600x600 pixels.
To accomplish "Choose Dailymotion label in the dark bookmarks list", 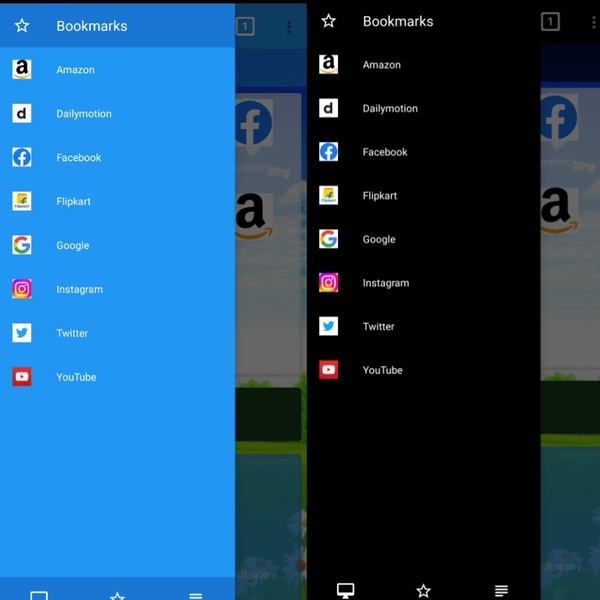I will (x=390, y=108).
